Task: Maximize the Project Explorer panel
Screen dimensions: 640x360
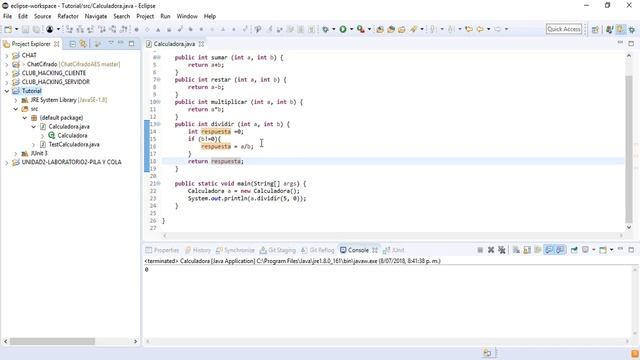Action: click(x=131, y=43)
